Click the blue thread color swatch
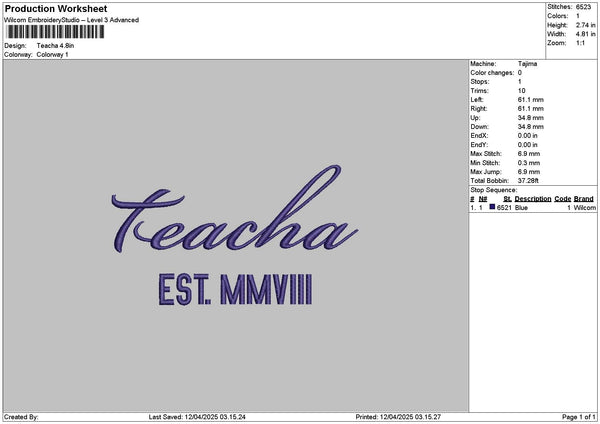The image size is (600, 424). (x=492, y=207)
